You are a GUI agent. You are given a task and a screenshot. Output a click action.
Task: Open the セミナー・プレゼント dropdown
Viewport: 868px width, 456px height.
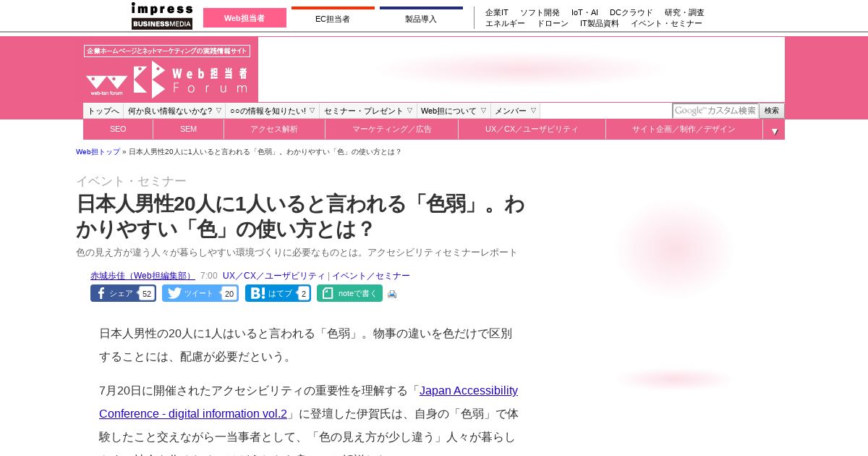point(368,111)
